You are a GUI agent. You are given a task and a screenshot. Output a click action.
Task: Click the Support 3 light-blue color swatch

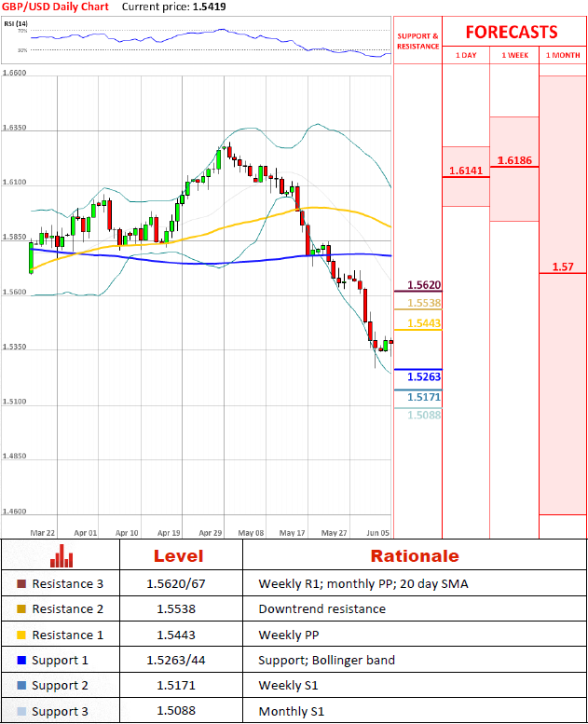(21, 711)
